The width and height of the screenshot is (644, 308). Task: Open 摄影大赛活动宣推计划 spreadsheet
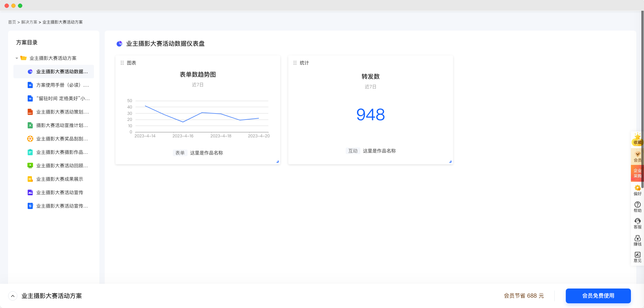click(x=62, y=125)
